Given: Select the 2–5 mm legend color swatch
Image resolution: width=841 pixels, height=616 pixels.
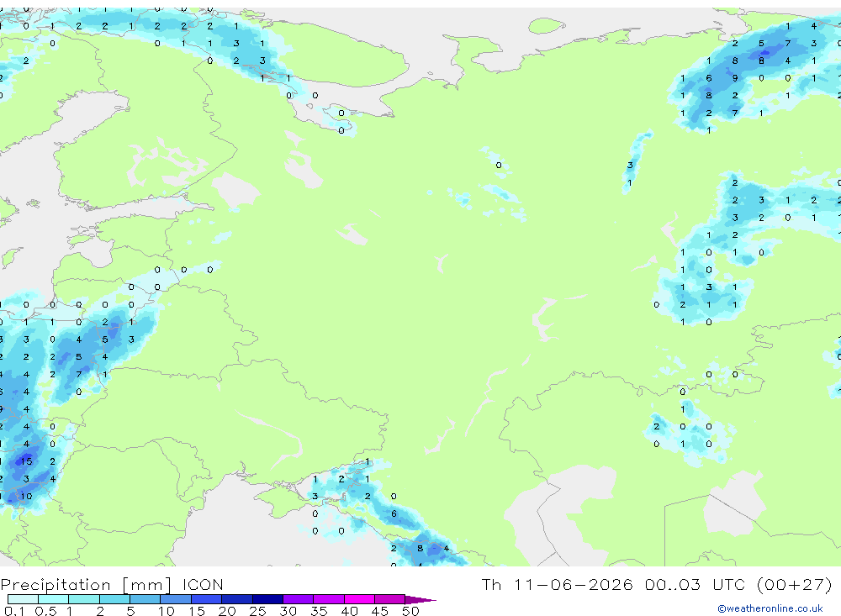Looking at the screenshot, I should [x=114, y=599].
